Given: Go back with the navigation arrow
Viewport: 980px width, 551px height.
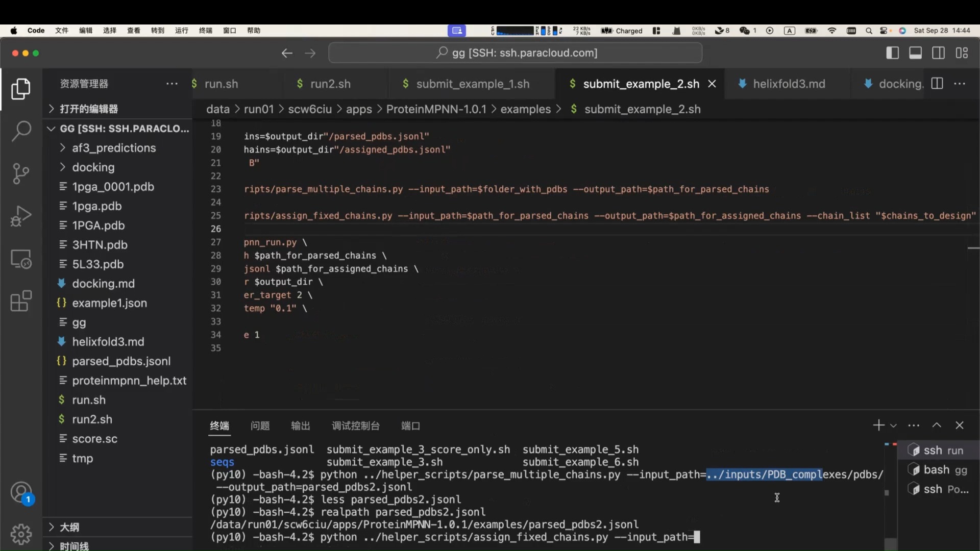Looking at the screenshot, I should tap(287, 53).
